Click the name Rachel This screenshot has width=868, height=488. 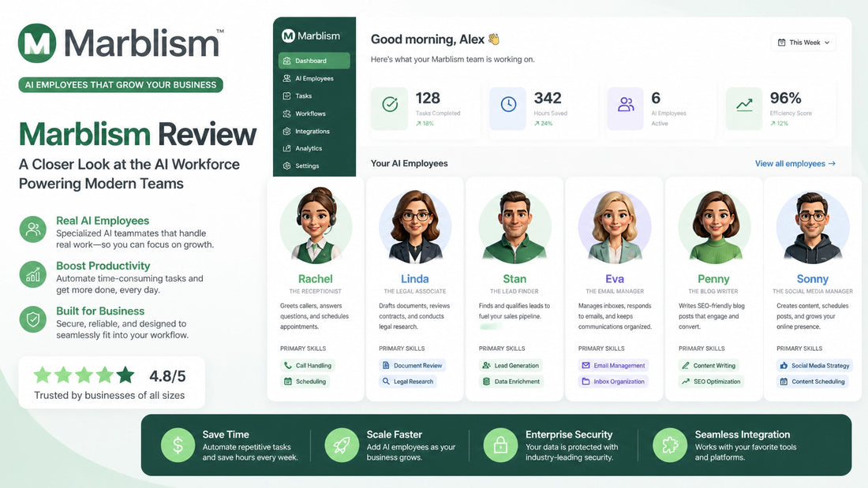click(x=316, y=279)
